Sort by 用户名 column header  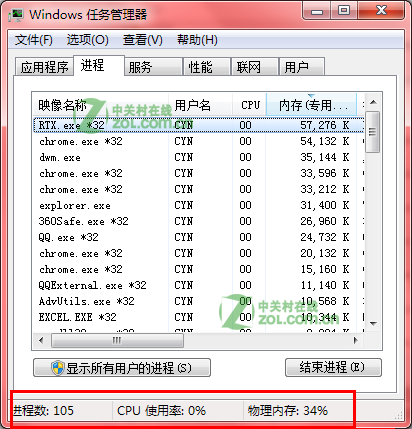(x=201, y=105)
